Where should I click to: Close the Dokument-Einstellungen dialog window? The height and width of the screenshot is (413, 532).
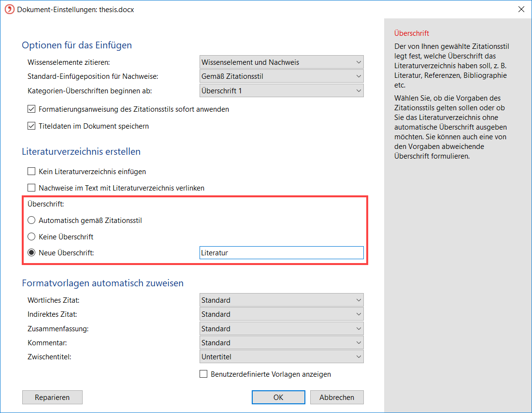521,9
